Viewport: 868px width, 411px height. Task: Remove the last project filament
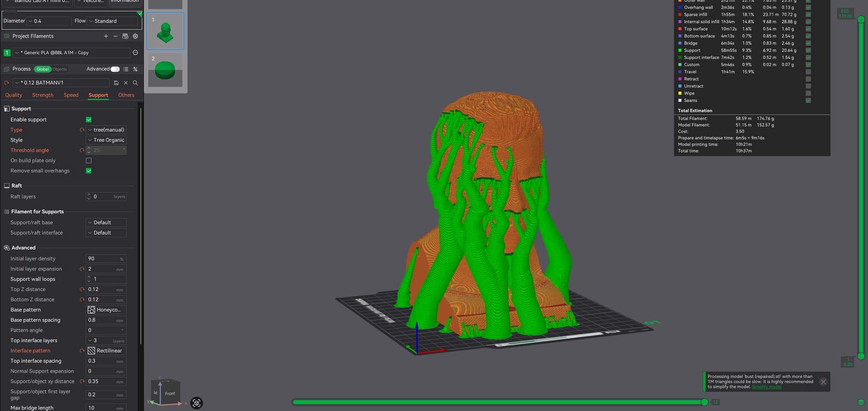[115, 36]
